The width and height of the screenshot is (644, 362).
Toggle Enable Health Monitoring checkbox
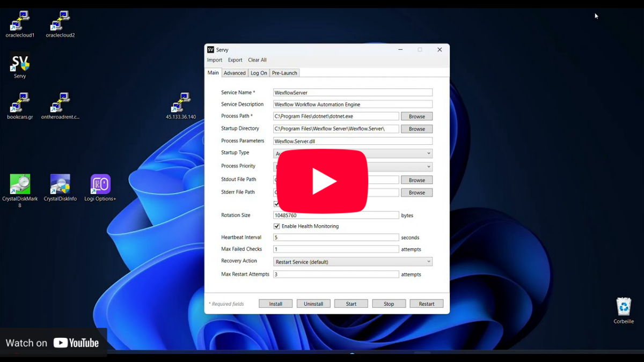point(276,226)
